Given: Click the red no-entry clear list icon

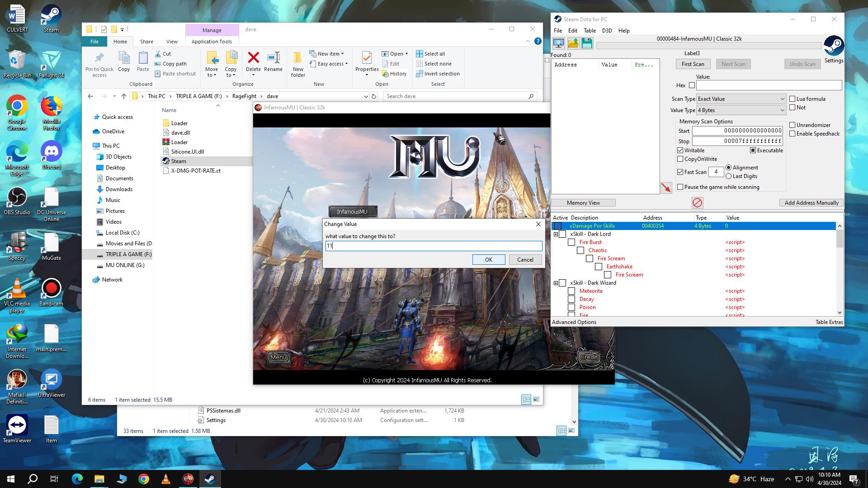Looking at the screenshot, I should point(697,202).
